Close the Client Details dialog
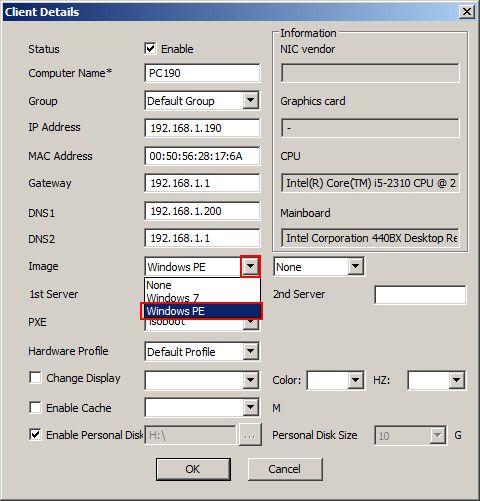The image size is (480, 501). (467, 12)
